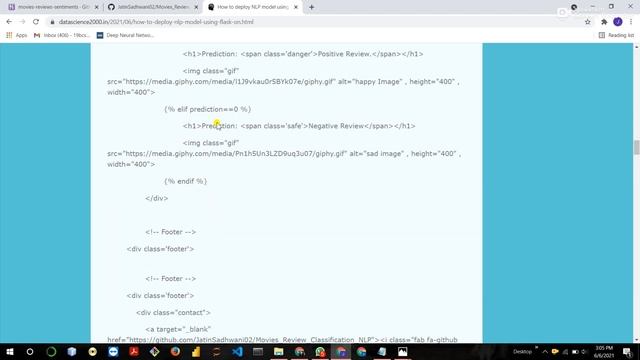Viewport: 640px width, 360px height.
Task: Close the JatinSadhwani02 GitHub tab
Action: click(196, 7)
